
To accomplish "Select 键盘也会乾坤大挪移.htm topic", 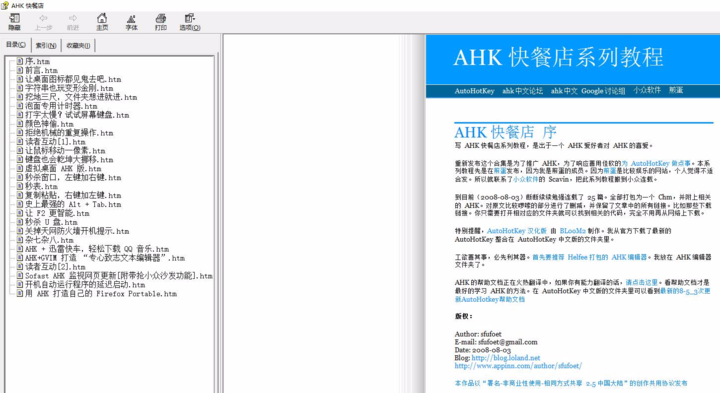I will [x=69, y=159].
